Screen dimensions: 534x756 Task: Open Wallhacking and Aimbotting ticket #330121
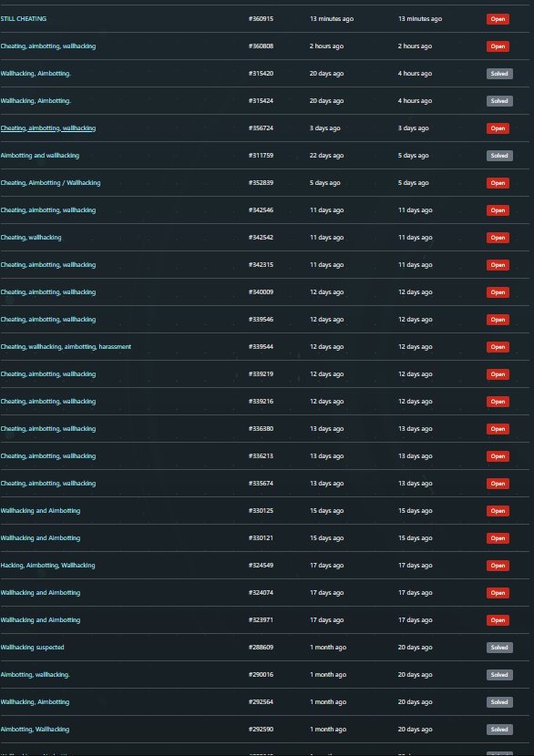click(x=40, y=538)
